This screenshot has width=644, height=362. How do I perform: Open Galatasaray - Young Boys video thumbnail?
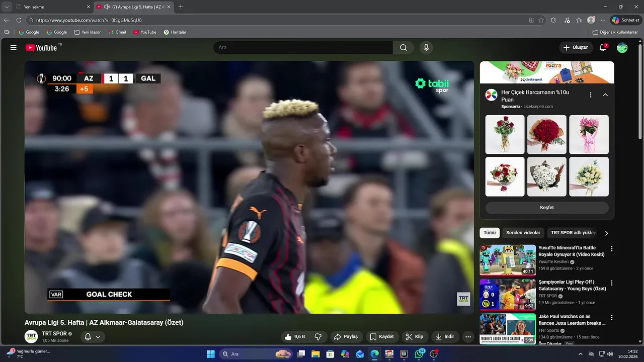tap(508, 295)
